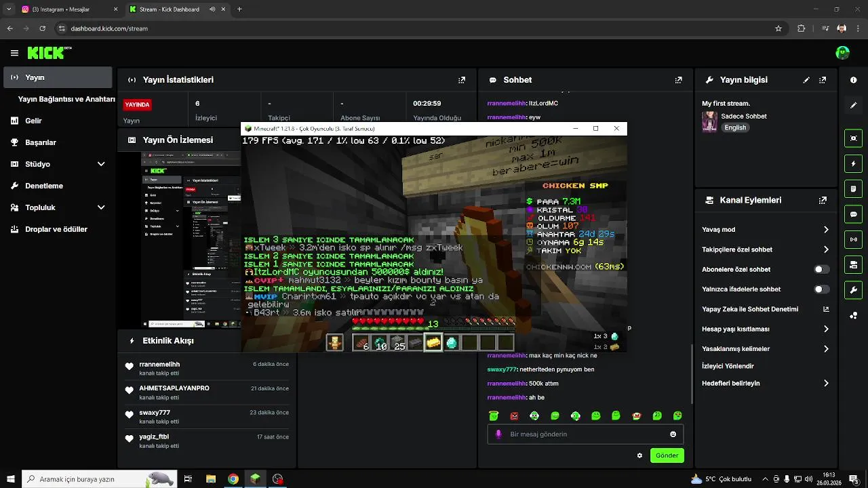Open Yavaş mod options chevron
Screen dimensions: 868x488
click(x=826, y=230)
